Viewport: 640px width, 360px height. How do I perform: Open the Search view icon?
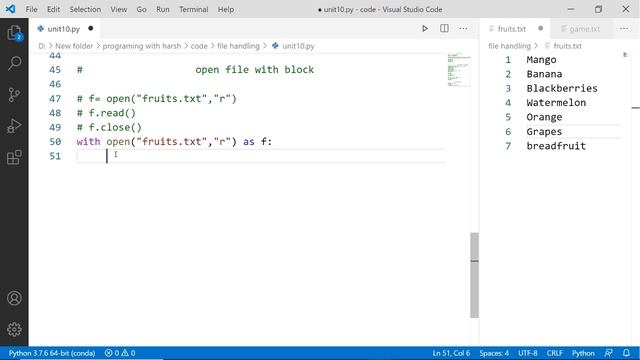pyautogui.click(x=14, y=63)
